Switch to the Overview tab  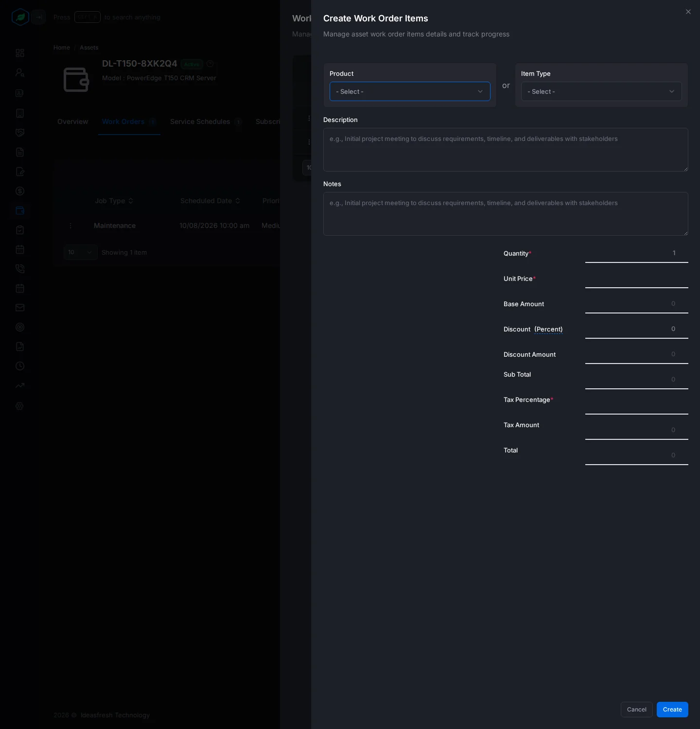[73, 121]
